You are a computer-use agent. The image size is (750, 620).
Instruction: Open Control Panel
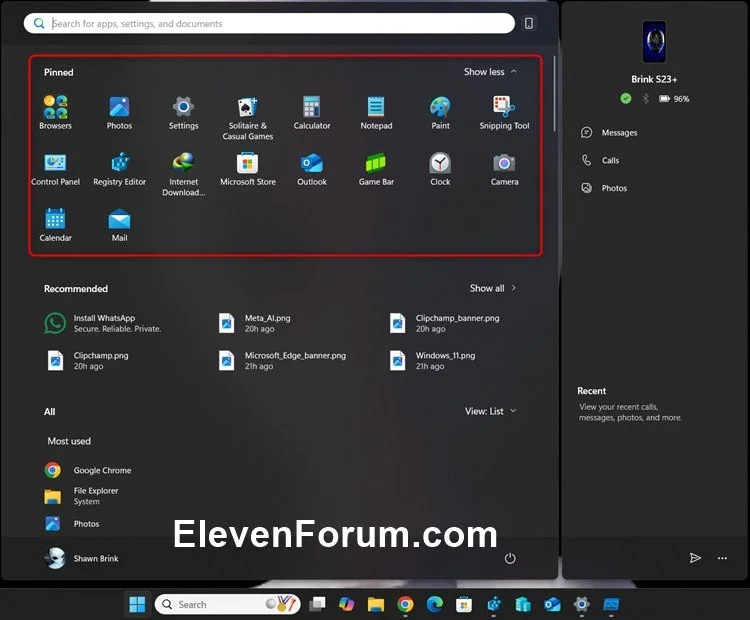(55, 169)
